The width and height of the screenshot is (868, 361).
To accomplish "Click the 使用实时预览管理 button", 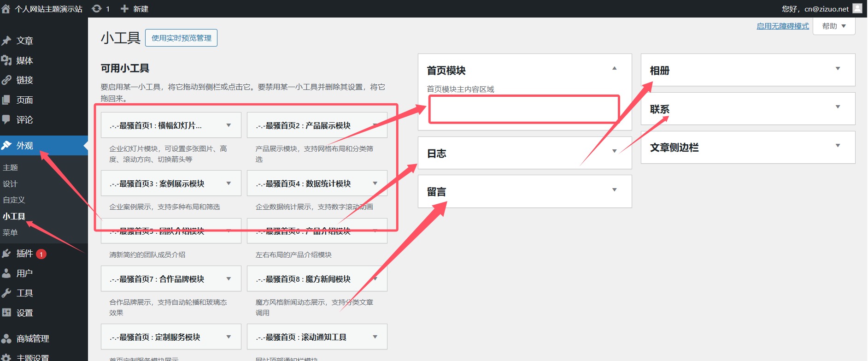I will point(181,38).
